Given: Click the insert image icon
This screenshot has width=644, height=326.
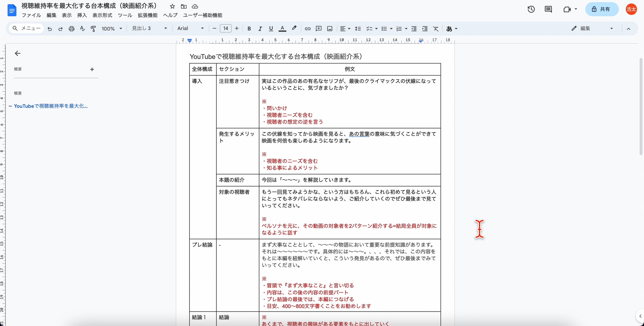Looking at the screenshot, I should [330, 29].
